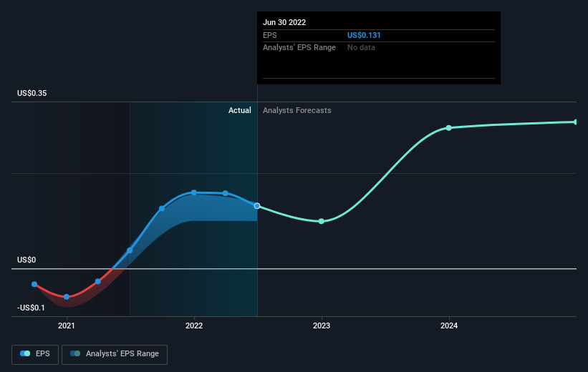Click the -US$0.1 y-axis label

(x=31, y=308)
